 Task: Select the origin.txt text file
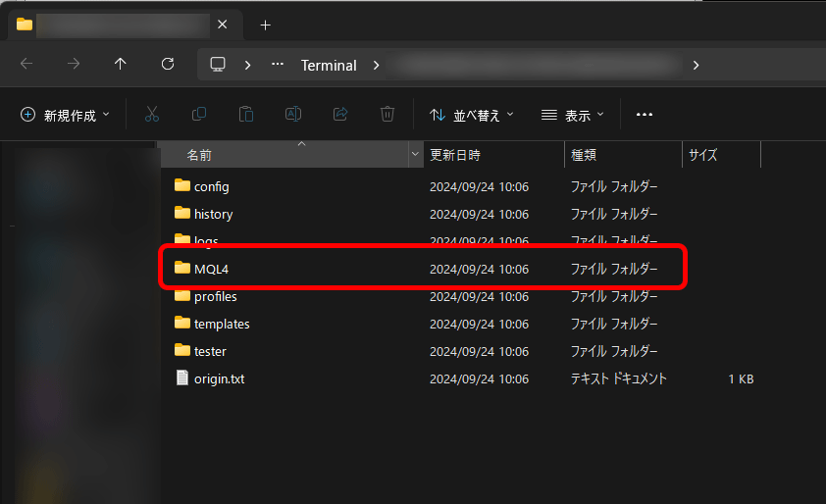[x=219, y=378]
